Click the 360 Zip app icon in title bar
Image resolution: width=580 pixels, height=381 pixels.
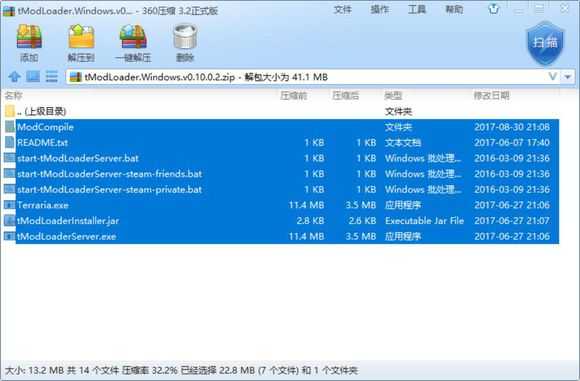point(9,11)
